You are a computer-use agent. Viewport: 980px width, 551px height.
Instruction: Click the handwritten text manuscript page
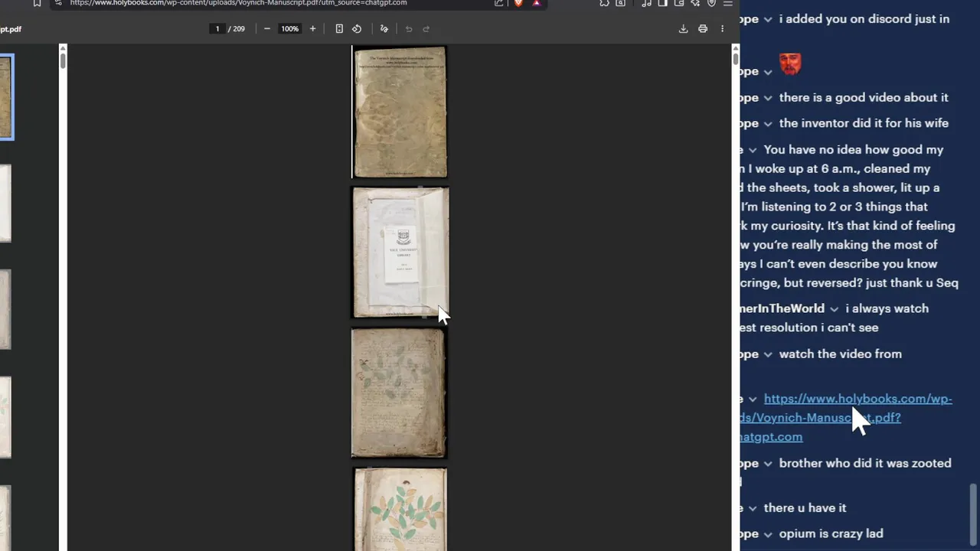(x=399, y=393)
